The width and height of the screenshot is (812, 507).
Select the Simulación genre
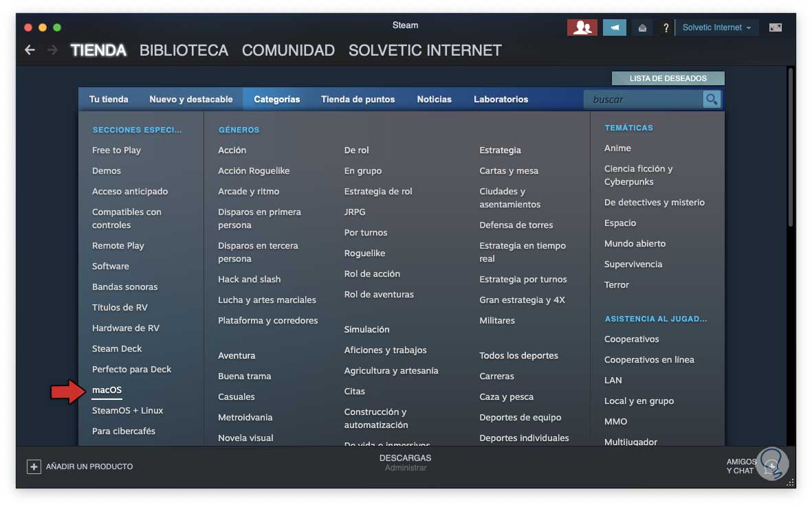click(x=366, y=330)
